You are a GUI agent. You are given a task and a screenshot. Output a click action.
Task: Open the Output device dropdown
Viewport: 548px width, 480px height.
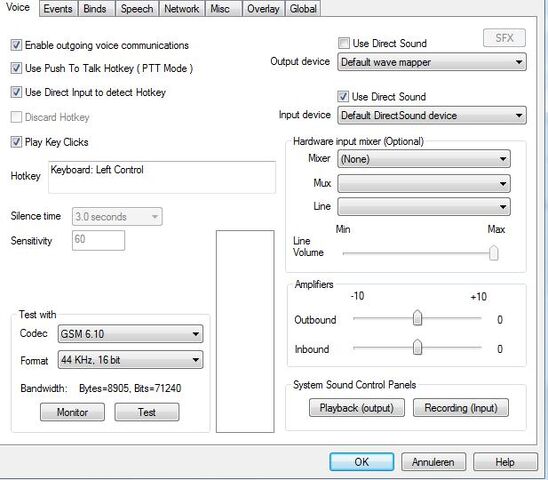[x=432, y=62]
